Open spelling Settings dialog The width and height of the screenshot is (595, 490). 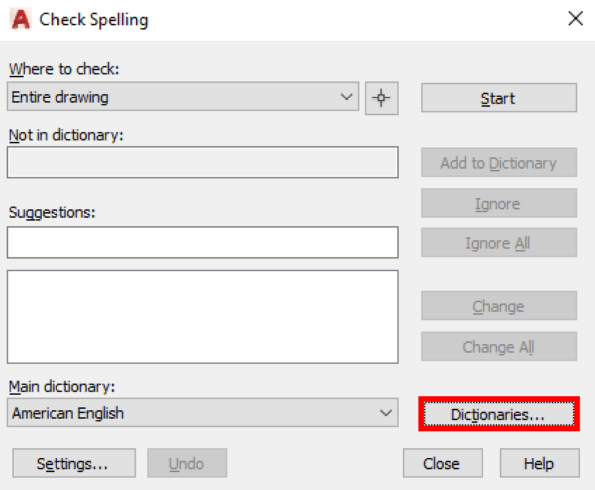tap(74, 463)
